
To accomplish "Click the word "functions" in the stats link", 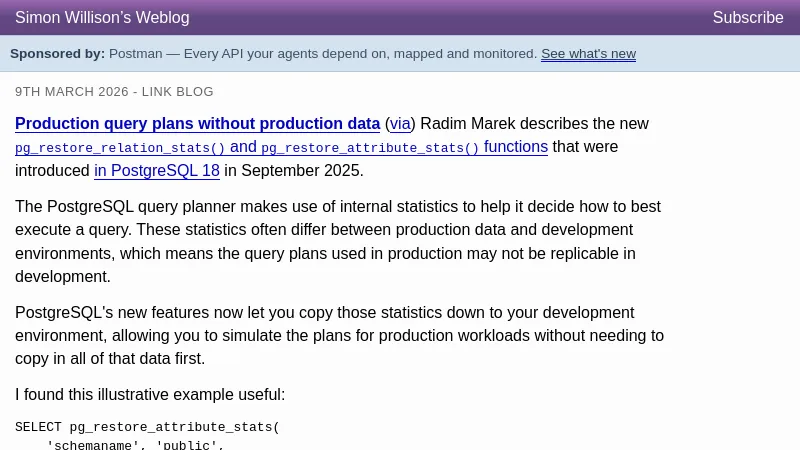I will pyautogui.click(x=516, y=147).
